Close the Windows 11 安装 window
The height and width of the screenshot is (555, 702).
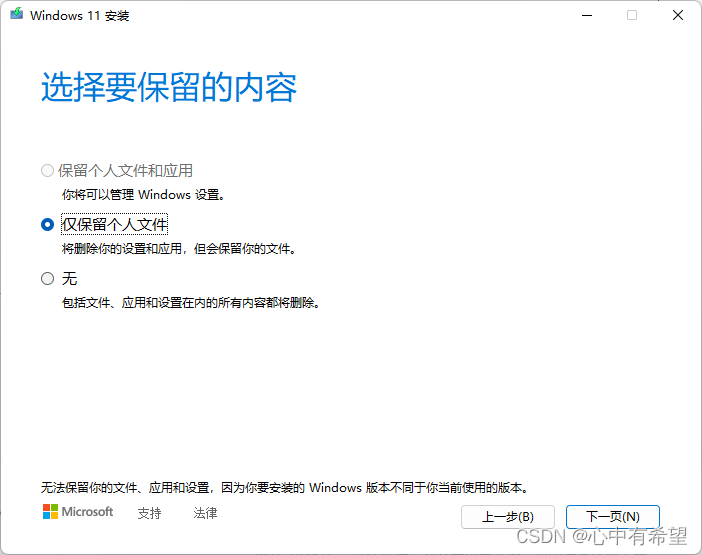point(678,15)
